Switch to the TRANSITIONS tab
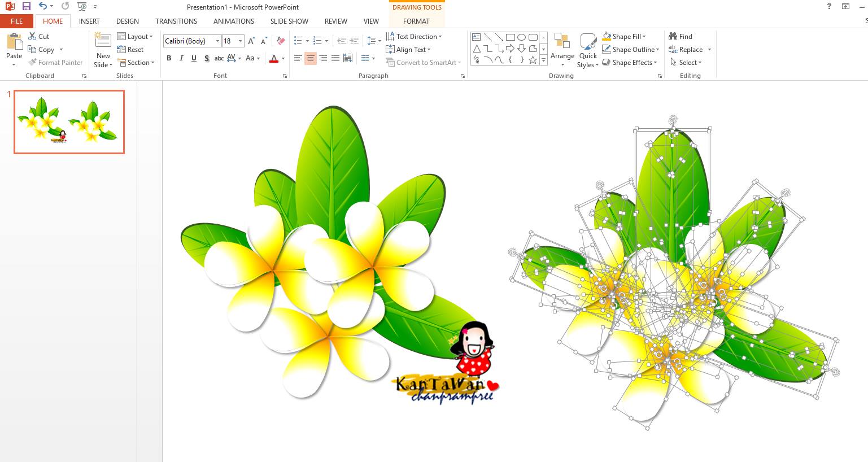This screenshot has height=462, width=868. [176, 21]
